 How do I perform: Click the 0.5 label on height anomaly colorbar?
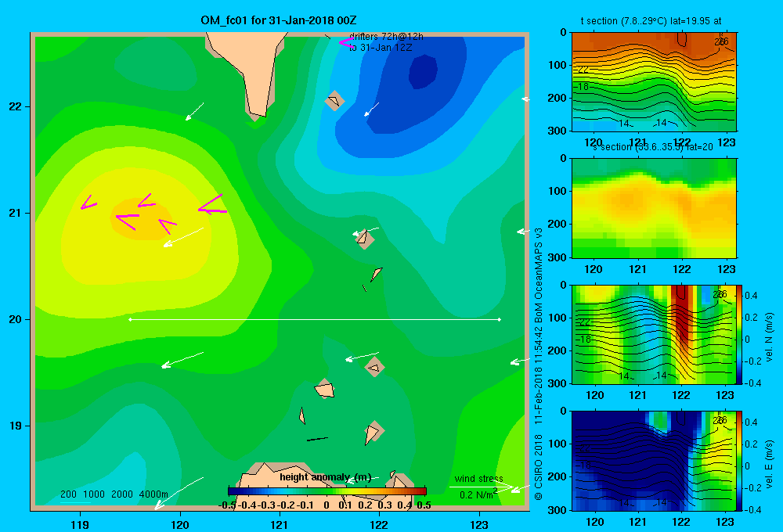click(424, 505)
